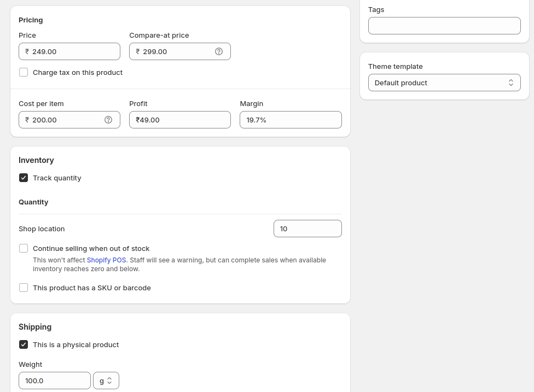Click the Theme template label
534x392 pixels.
click(396, 67)
